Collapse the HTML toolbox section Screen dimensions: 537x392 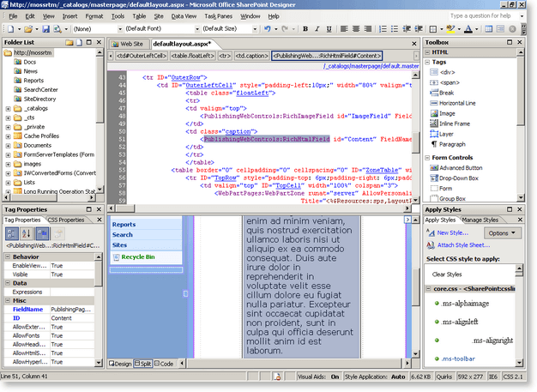(427, 52)
